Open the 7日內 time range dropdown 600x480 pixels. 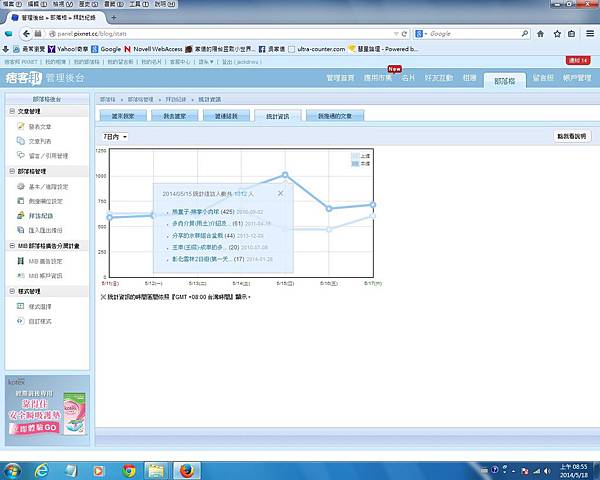point(115,137)
